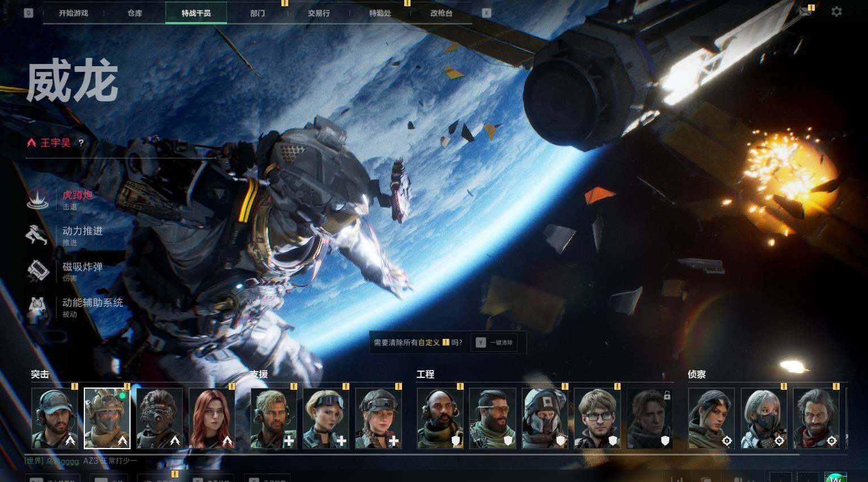Click the Q key hint before 开始游戏
868x482 pixels.
tap(29, 12)
